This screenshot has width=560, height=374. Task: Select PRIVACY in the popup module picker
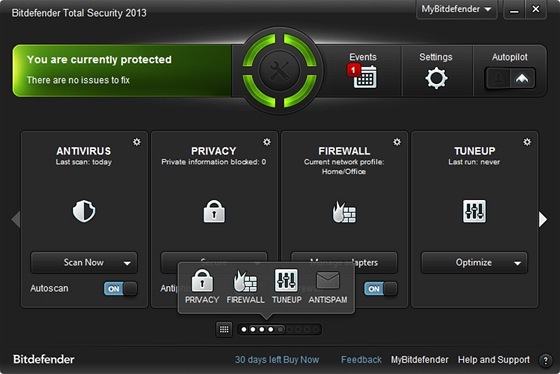point(202,286)
